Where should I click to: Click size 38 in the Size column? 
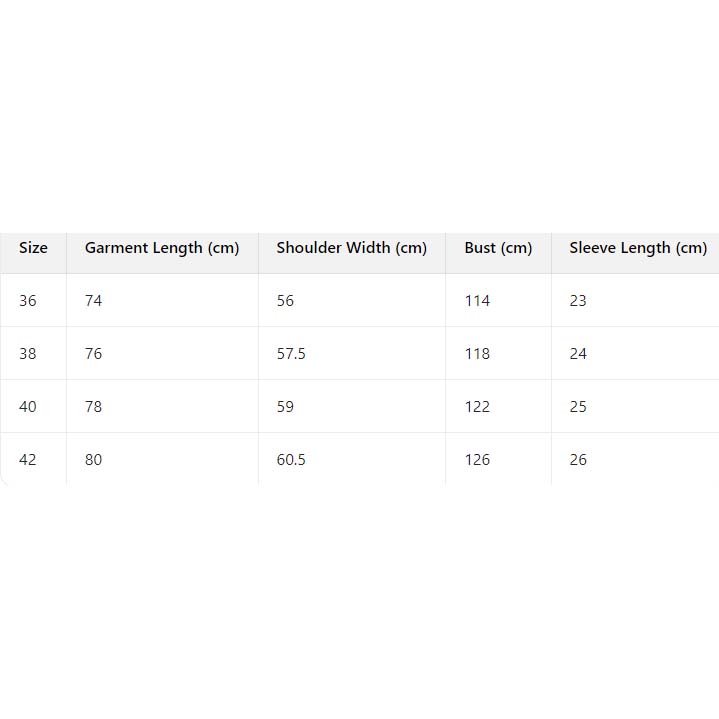[x=28, y=354]
